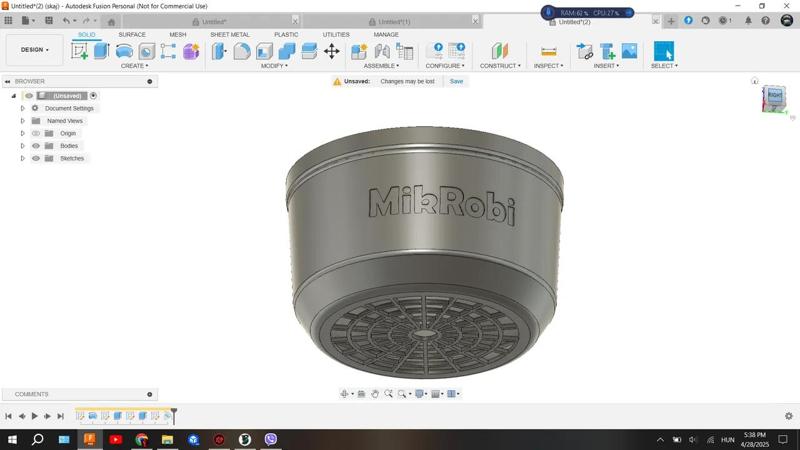Click the Save link in unsaved warning
Screen dimensions: 800x450
pos(457,81)
